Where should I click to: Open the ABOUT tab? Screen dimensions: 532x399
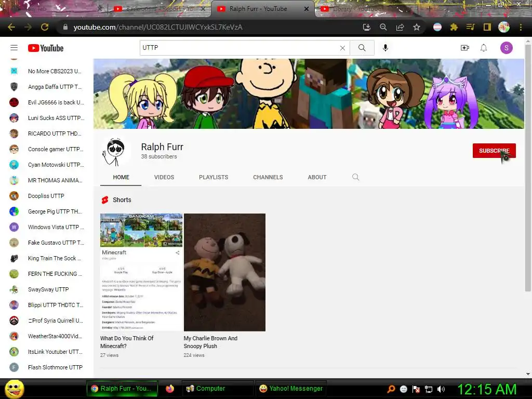tap(317, 177)
